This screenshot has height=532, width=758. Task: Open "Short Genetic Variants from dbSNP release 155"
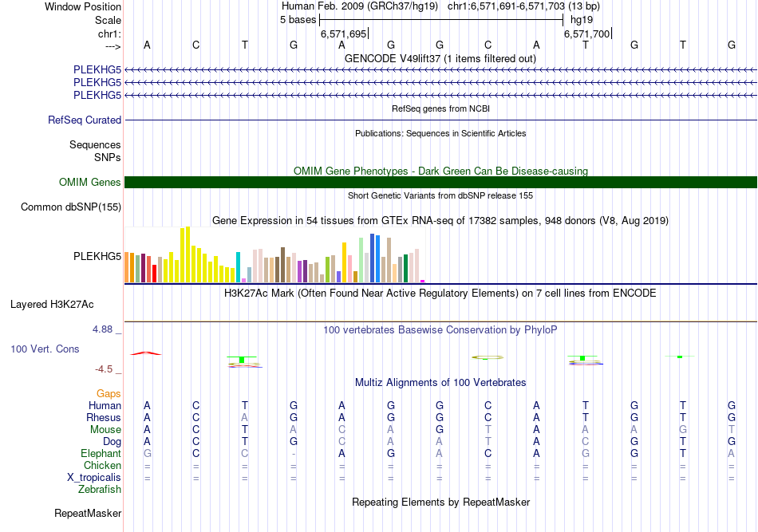440,195
